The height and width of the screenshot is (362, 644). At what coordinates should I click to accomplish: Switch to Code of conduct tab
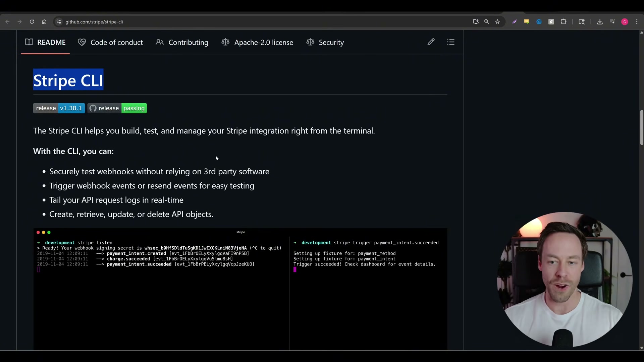tap(110, 42)
